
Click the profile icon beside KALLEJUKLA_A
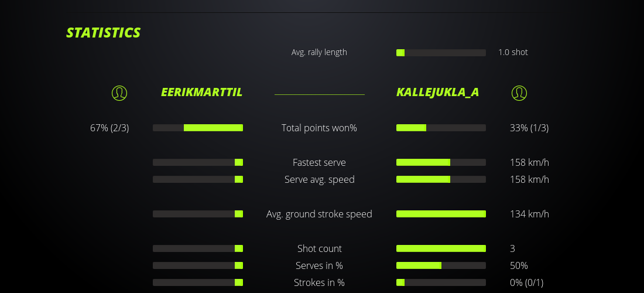tap(519, 93)
